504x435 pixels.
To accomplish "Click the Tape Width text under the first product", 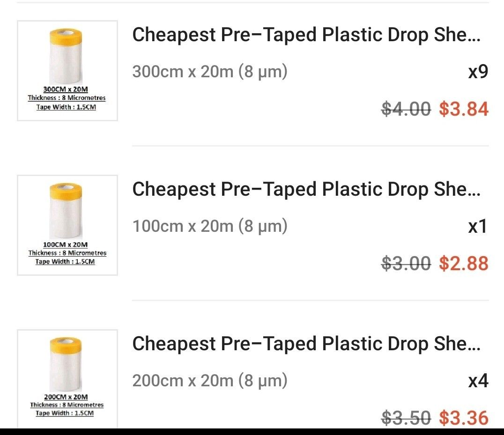I will (66, 107).
